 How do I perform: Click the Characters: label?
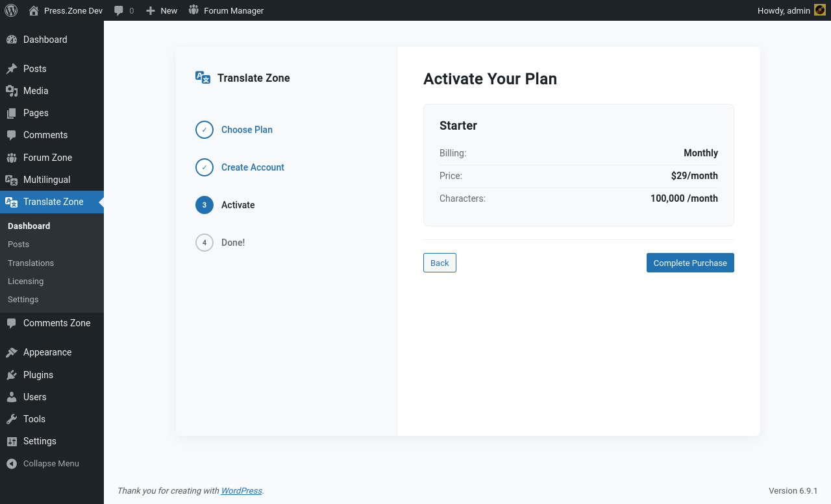(x=462, y=198)
